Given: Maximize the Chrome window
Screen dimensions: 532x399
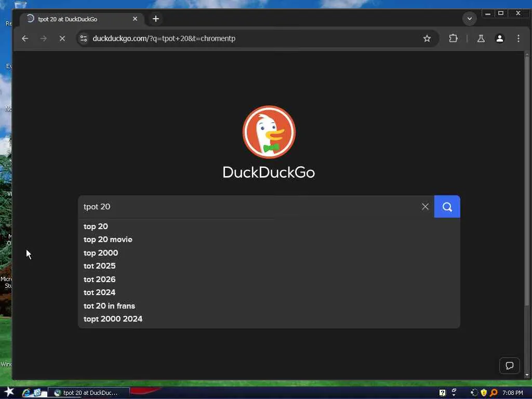Looking at the screenshot, I should click(501, 14).
